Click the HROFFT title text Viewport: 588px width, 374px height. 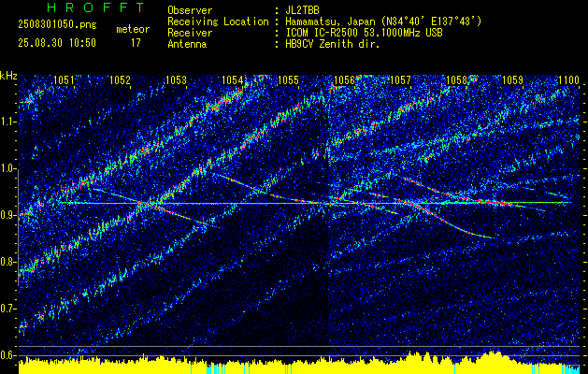(x=95, y=7)
